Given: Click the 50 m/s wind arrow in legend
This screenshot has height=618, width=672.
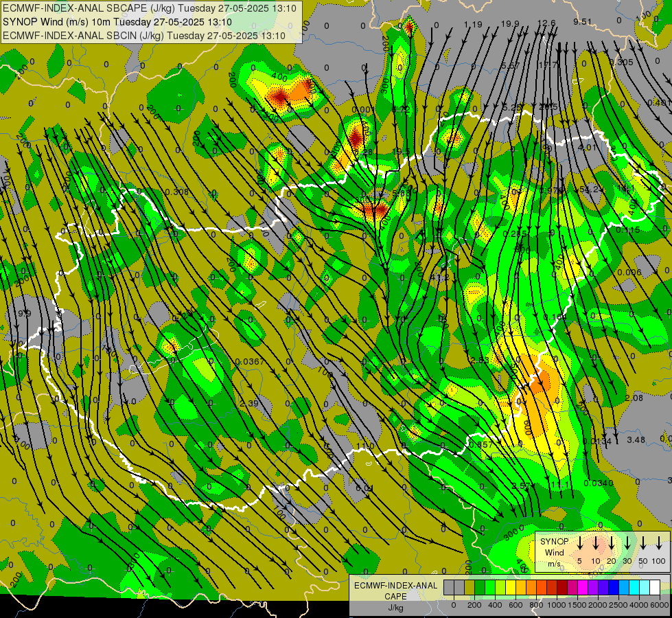Looking at the screenshot, I should [x=643, y=543].
